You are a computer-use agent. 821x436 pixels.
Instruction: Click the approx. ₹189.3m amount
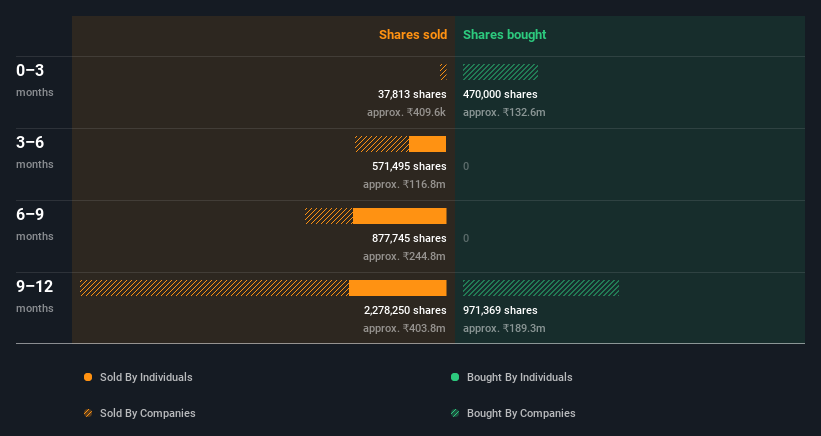coord(504,328)
